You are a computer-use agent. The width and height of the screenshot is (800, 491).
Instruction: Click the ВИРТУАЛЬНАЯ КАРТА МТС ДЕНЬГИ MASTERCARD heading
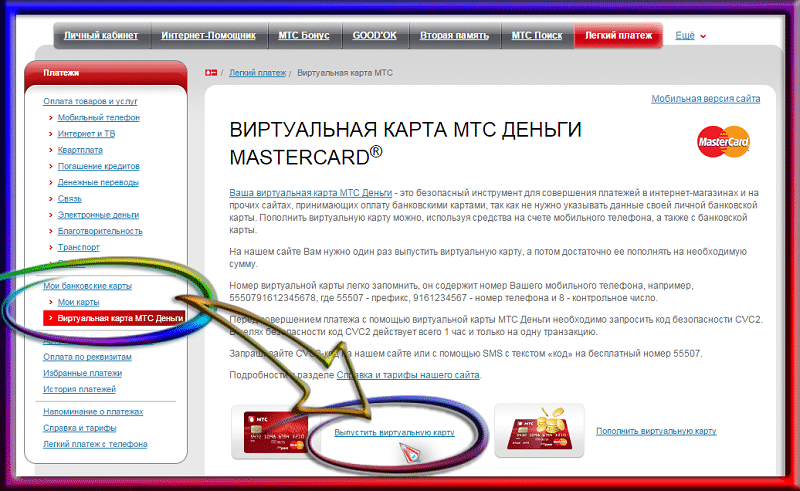point(405,143)
